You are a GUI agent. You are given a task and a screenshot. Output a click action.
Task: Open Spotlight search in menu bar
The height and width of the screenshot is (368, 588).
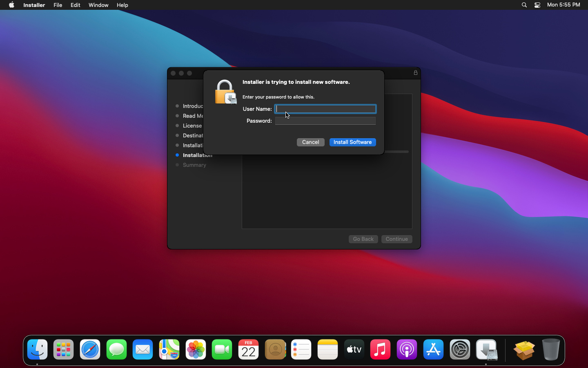click(524, 5)
